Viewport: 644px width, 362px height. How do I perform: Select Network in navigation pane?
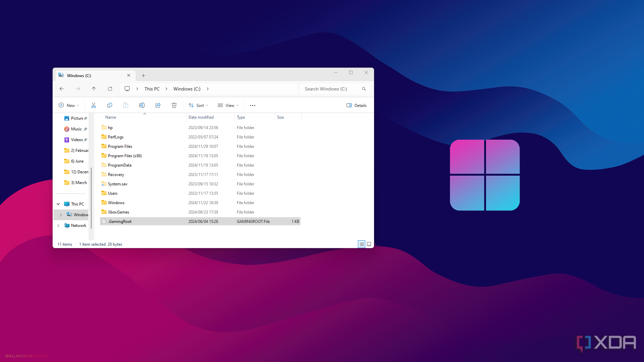(x=75, y=226)
